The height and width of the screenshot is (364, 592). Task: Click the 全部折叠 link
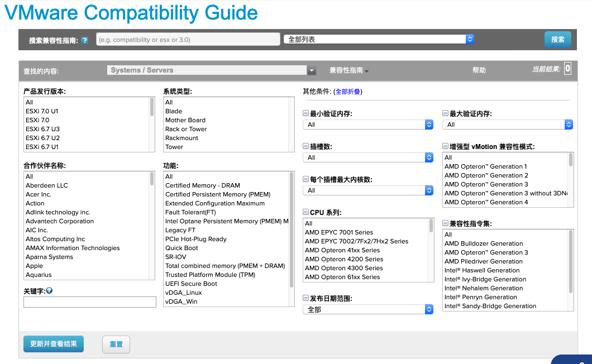tap(348, 92)
